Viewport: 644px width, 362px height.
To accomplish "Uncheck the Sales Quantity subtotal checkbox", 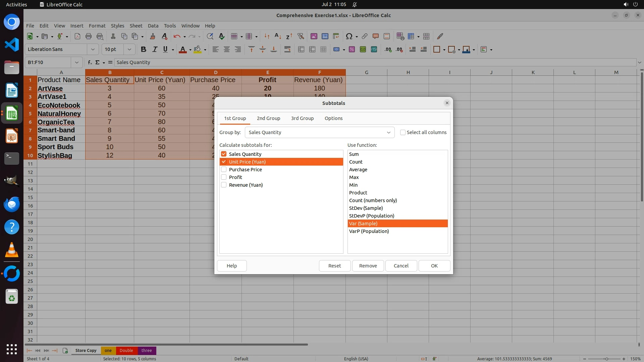I will click(224, 154).
